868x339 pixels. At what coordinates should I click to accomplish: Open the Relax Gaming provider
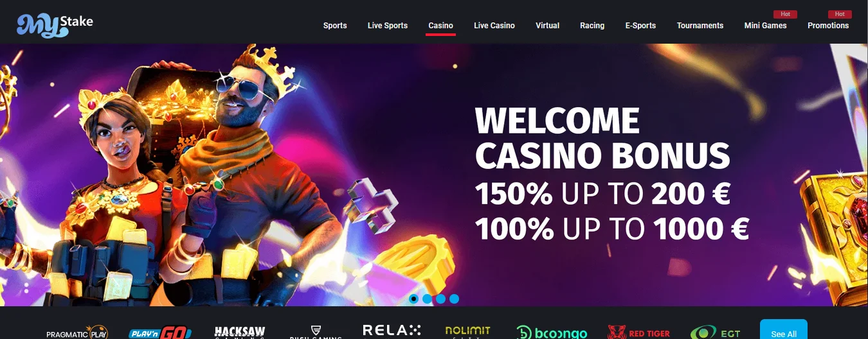tap(392, 331)
